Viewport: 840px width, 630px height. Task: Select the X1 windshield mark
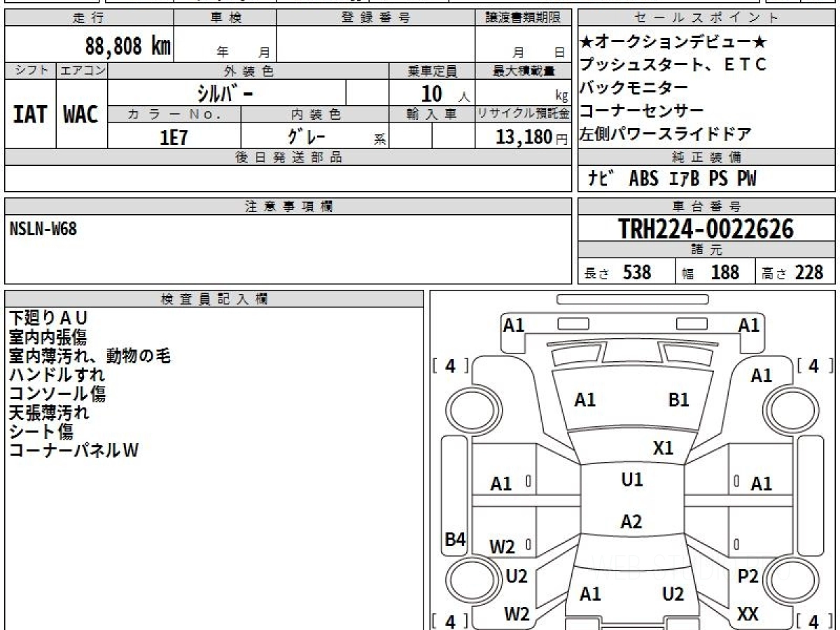point(663,448)
